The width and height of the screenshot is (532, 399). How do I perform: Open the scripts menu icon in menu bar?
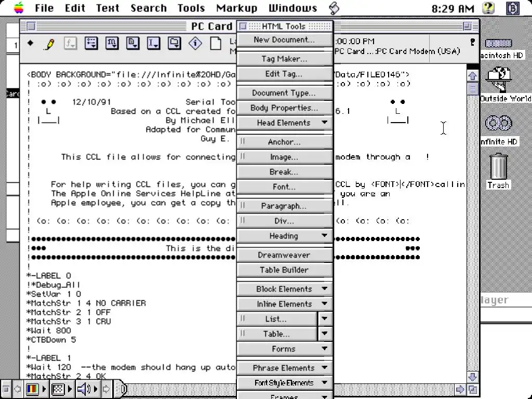click(x=334, y=8)
